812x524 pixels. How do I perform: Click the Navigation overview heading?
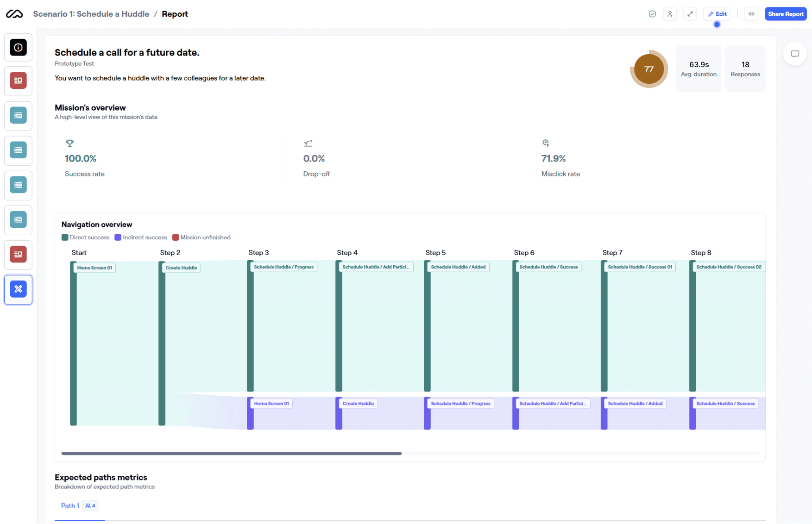pyautogui.click(x=97, y=225)
